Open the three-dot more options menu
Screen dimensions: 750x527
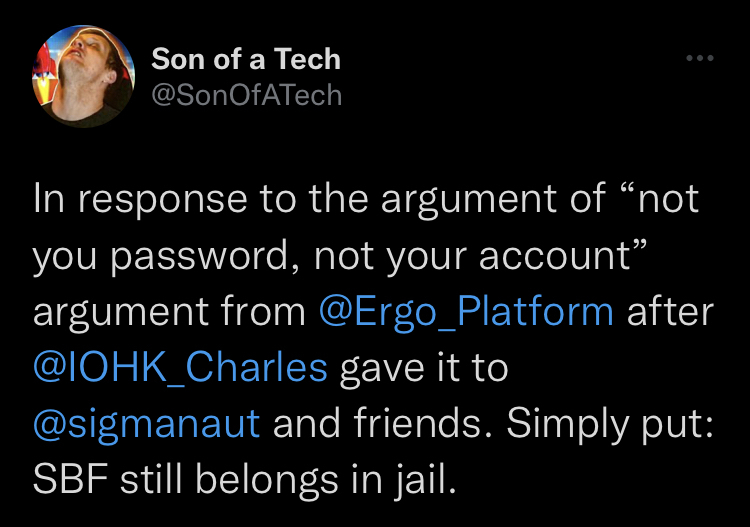pos(700,58)
